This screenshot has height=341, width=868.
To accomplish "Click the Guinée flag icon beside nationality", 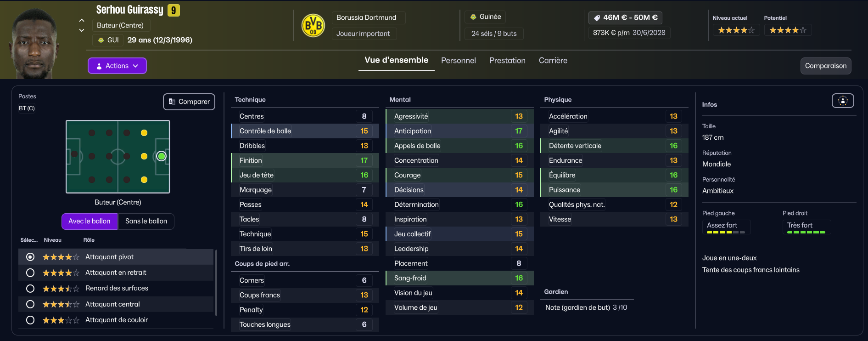I will click(x=473, y=17).
